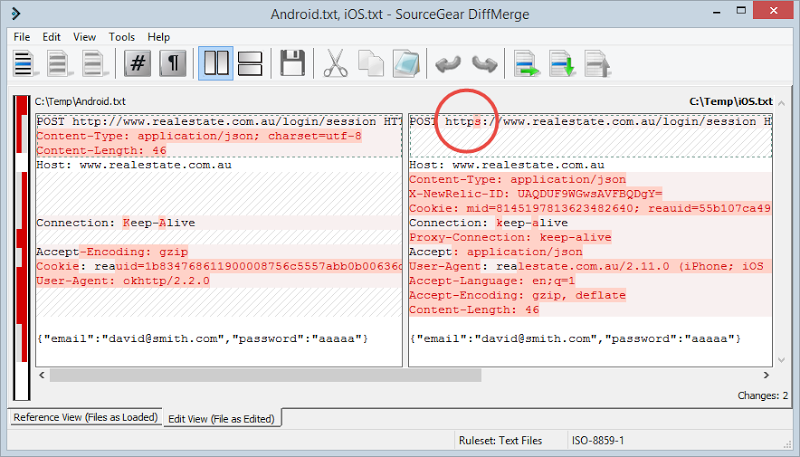The image size is (800, 457).
Task: Click 'Accept: application/json' line in iOS pane
Action: click(496, 251)
